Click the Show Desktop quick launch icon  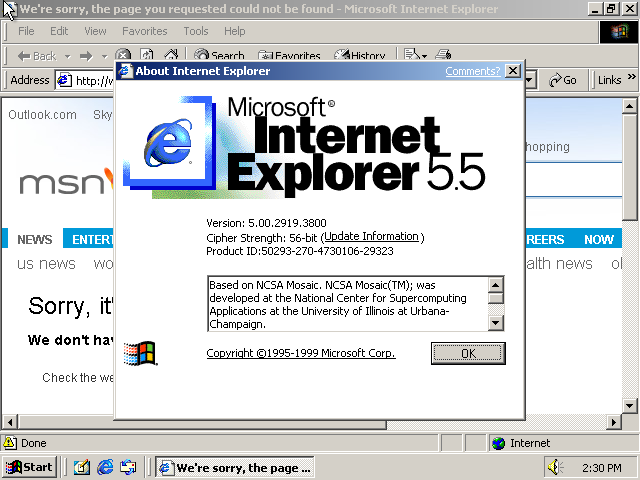(x=82, y=467)
